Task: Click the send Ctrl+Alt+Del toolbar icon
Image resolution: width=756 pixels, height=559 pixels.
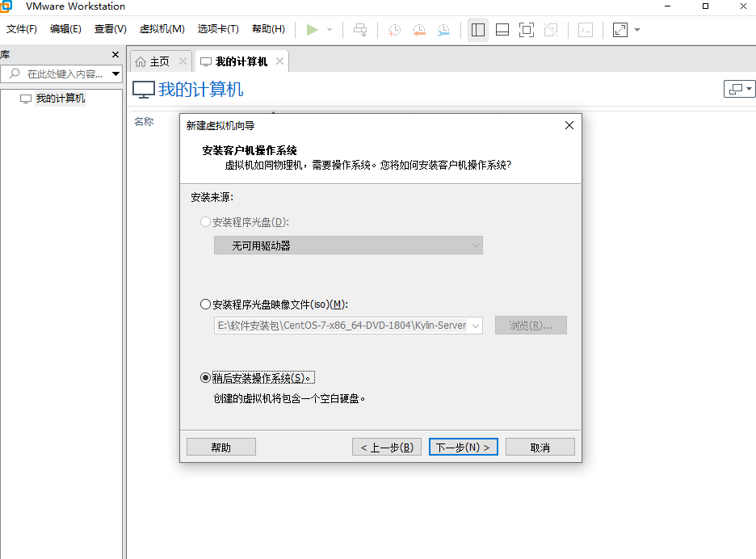Action: point(360,30)
